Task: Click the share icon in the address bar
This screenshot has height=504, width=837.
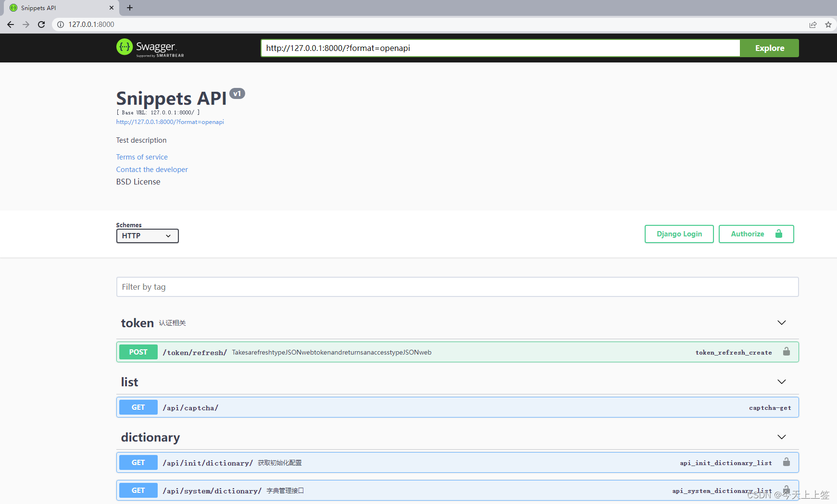Action: 813,24
